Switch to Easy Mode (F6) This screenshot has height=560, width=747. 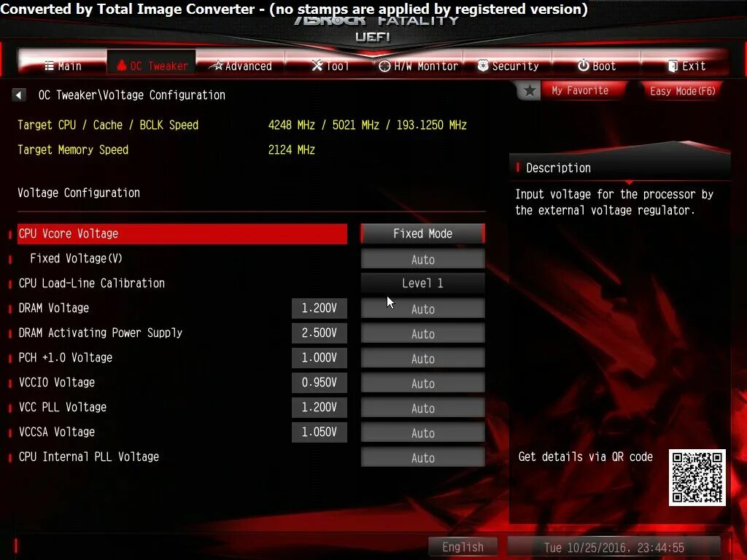point(682,90)
